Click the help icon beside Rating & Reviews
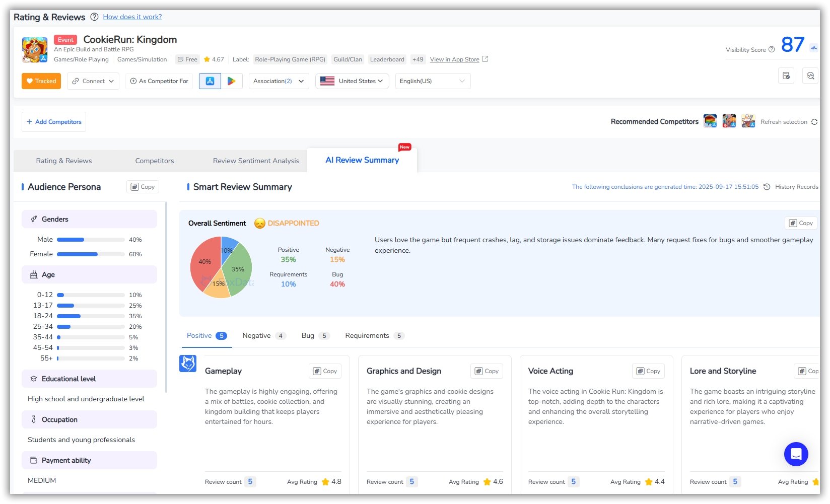The image size is (830, 504). point(94,17)
